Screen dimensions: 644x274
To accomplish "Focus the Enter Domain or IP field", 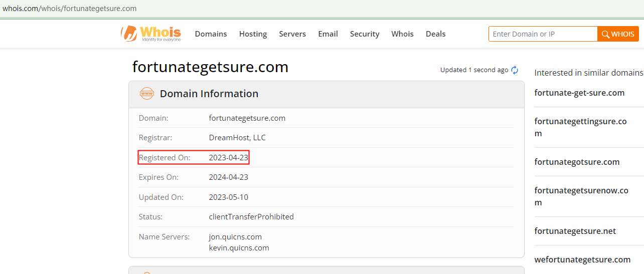I will click(543, 34).
